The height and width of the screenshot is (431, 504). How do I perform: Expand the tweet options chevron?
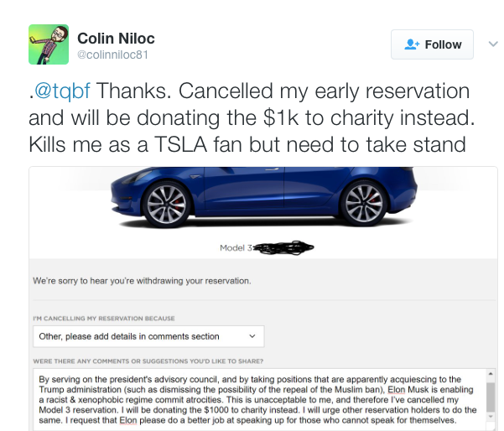(x=493, y=44)
